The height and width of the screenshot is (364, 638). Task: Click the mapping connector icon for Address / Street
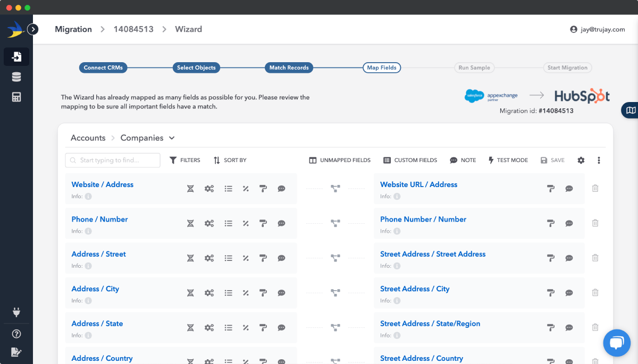pos(335,258)
